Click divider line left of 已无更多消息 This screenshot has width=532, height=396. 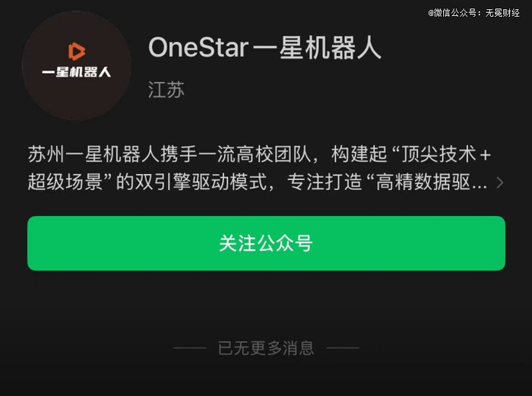pos(190,348)
